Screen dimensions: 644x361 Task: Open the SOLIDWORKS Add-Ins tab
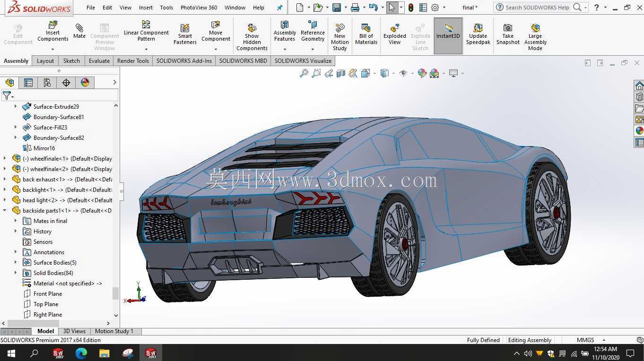pos(184,61)
